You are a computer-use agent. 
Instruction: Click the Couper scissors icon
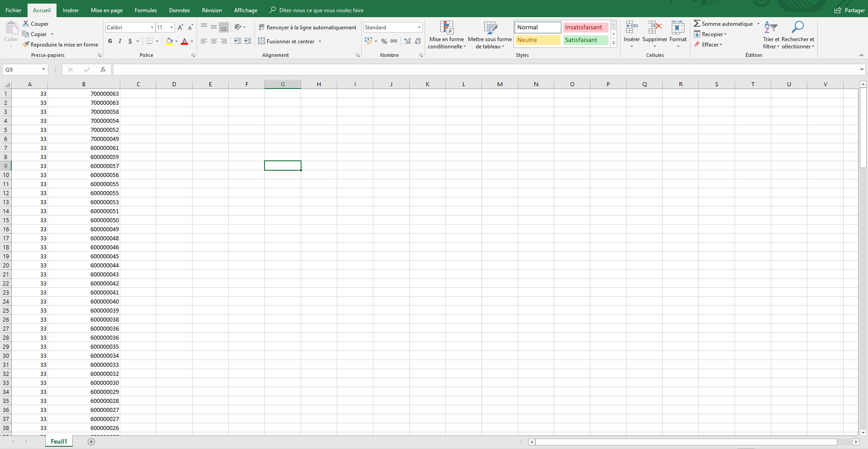click(26, 23)
